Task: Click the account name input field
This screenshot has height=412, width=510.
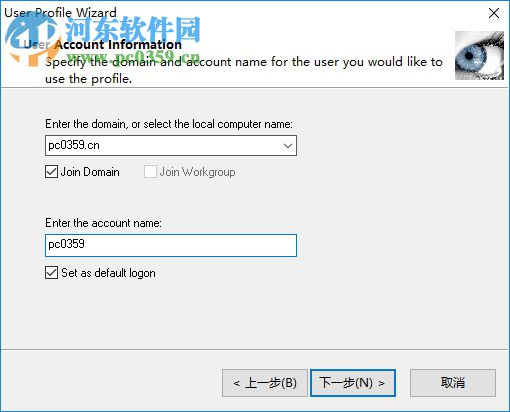Action: (x=171, y=245)
